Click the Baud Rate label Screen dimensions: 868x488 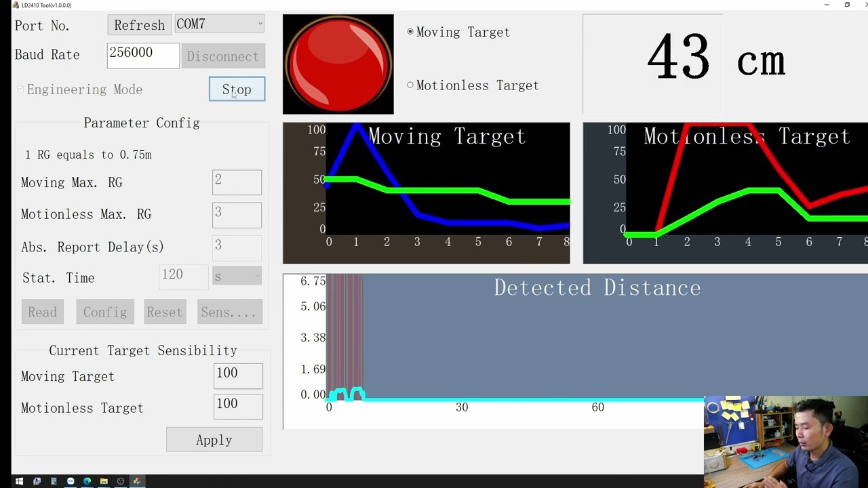tap(47, 55)
